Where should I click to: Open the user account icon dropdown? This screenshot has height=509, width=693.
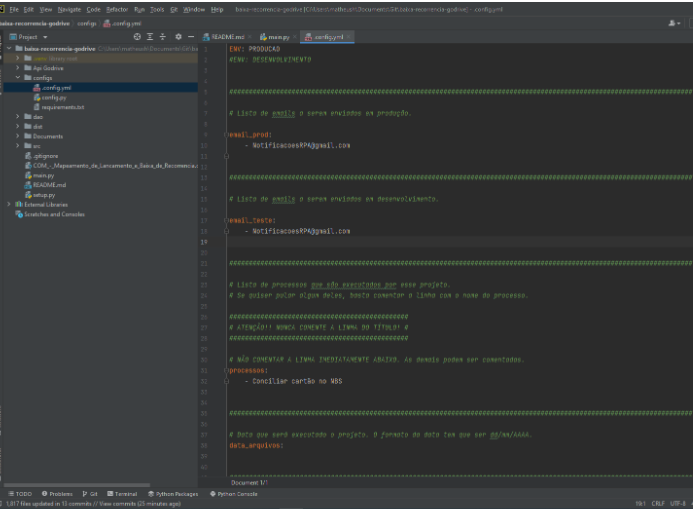pos(674,23)
